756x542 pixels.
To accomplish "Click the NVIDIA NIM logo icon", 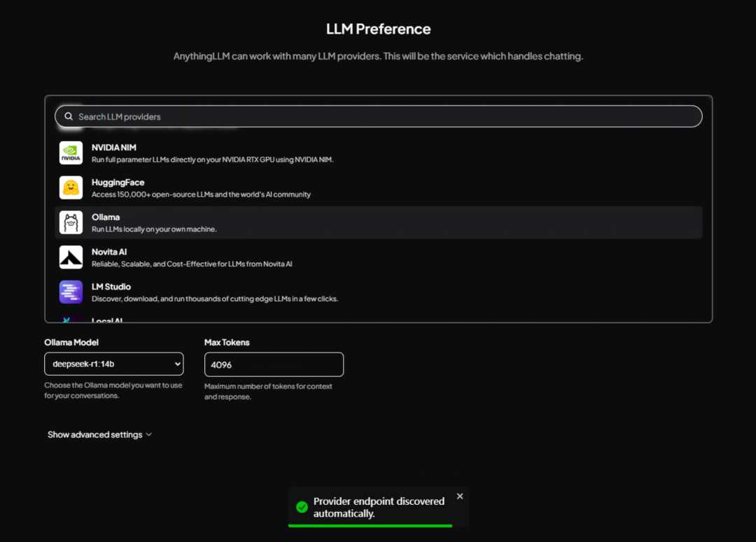I will tap(71, 152).
